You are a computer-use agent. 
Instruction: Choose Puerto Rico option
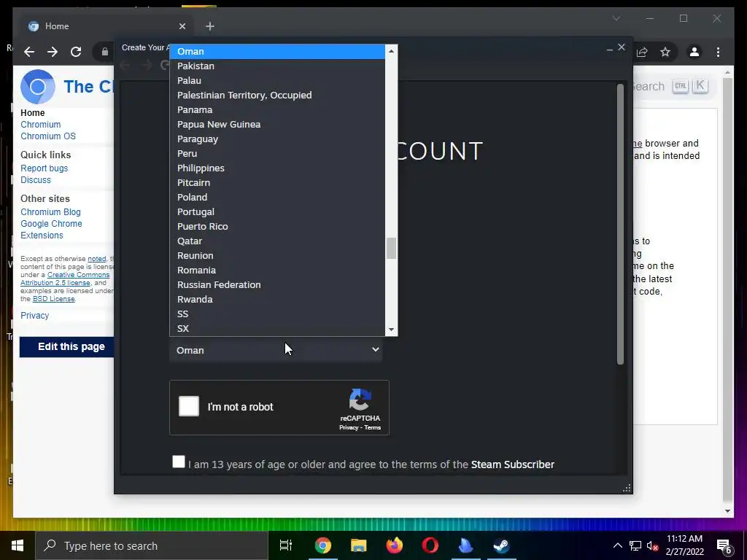[277, 227]
